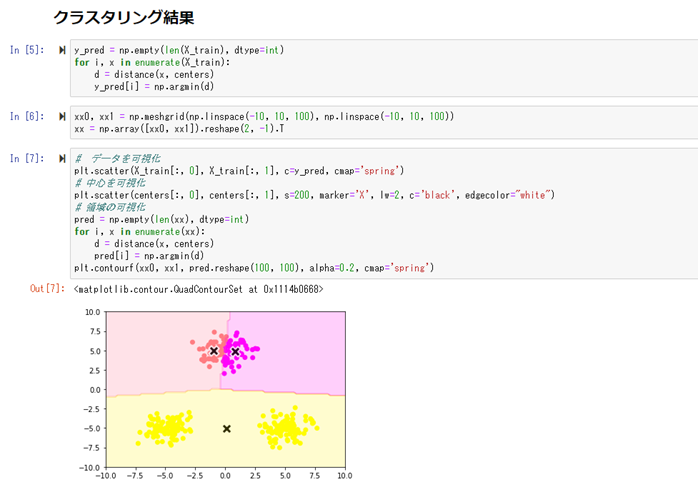Click the 中心を可視化 comment line
The image size is (698, 487).
point(110,183)
